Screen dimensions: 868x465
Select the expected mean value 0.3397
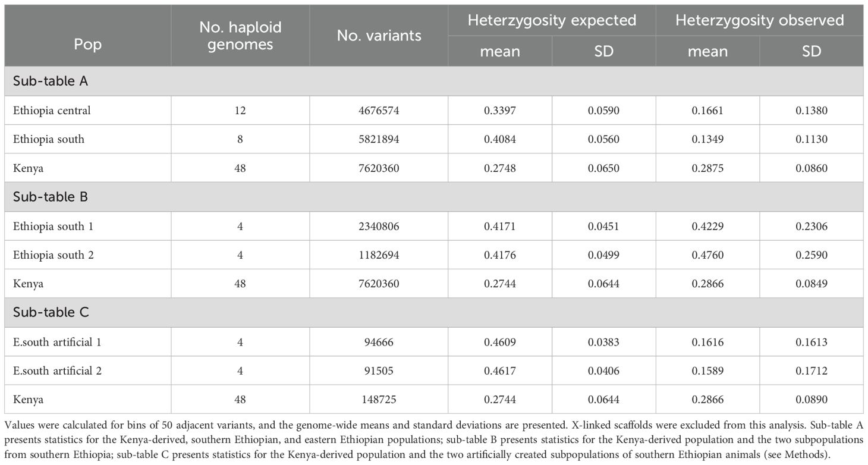tap(499, 110)
